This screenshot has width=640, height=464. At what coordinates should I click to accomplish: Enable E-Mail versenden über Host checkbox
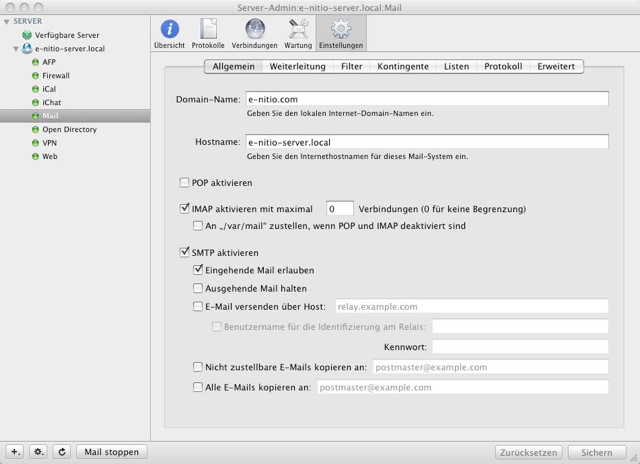(x=198, y=306)
